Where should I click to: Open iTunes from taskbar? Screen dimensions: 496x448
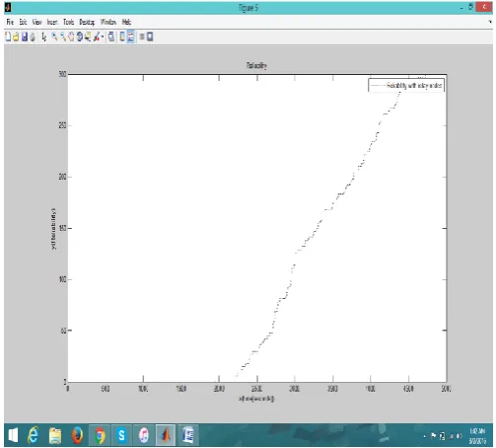coord(144,435)
